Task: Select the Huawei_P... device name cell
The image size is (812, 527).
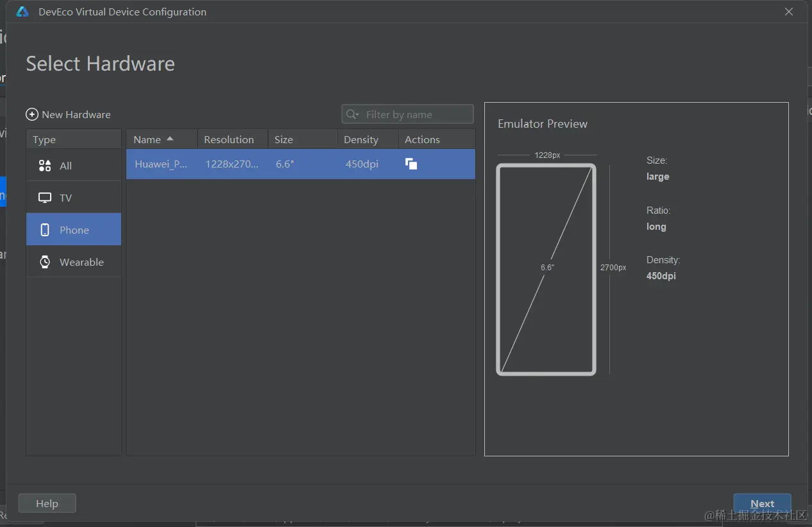Action: point(161,164)
